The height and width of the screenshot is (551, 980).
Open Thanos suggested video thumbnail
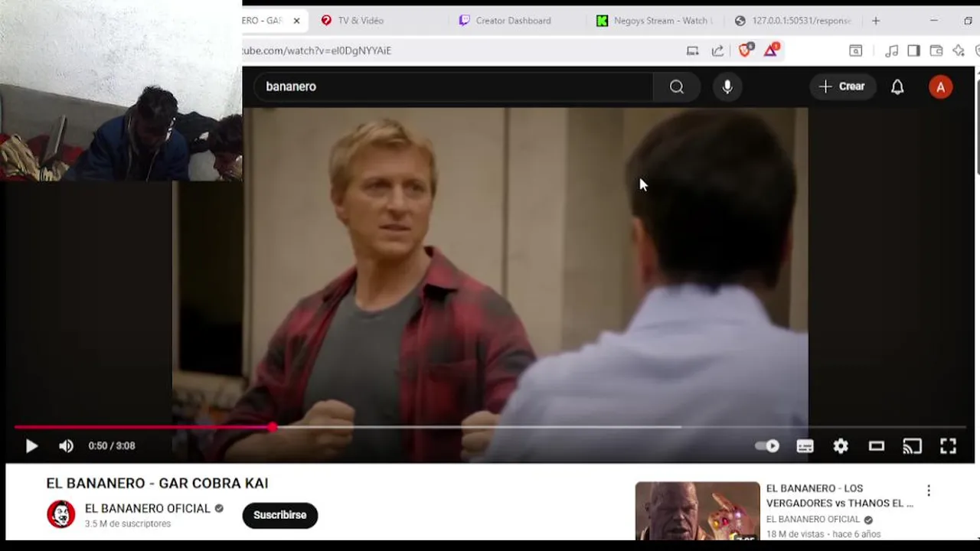(x=697, y=510)
